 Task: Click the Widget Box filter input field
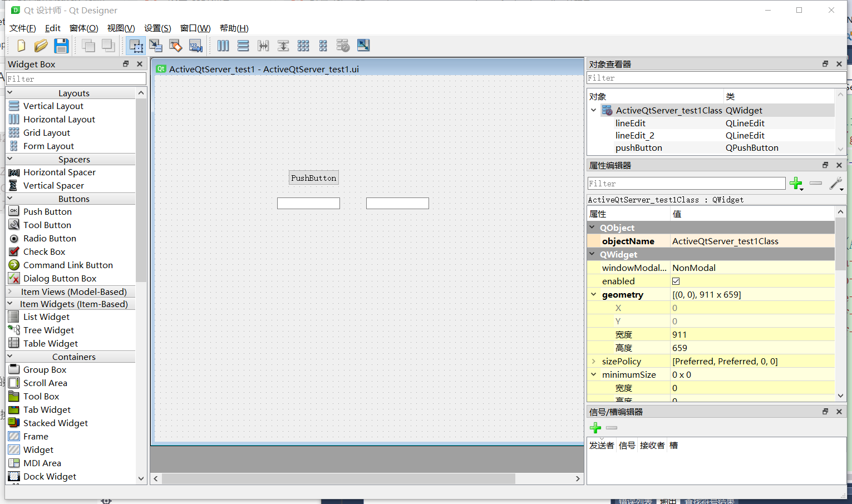click(x=76, y=78)
